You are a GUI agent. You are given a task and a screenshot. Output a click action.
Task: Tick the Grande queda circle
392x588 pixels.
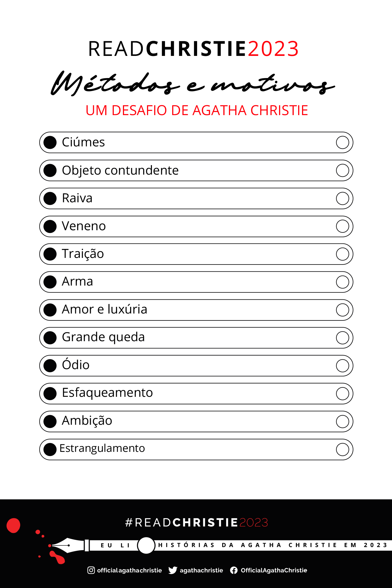(x=342, y=338)
